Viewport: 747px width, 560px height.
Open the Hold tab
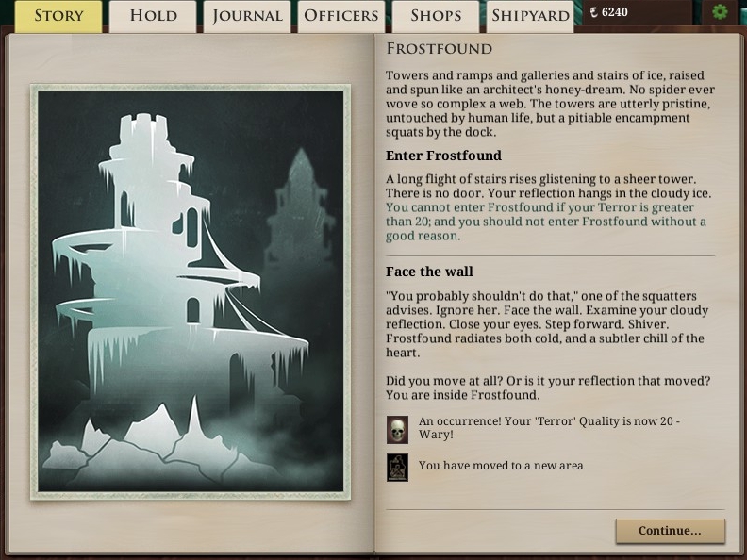[153, 16]
